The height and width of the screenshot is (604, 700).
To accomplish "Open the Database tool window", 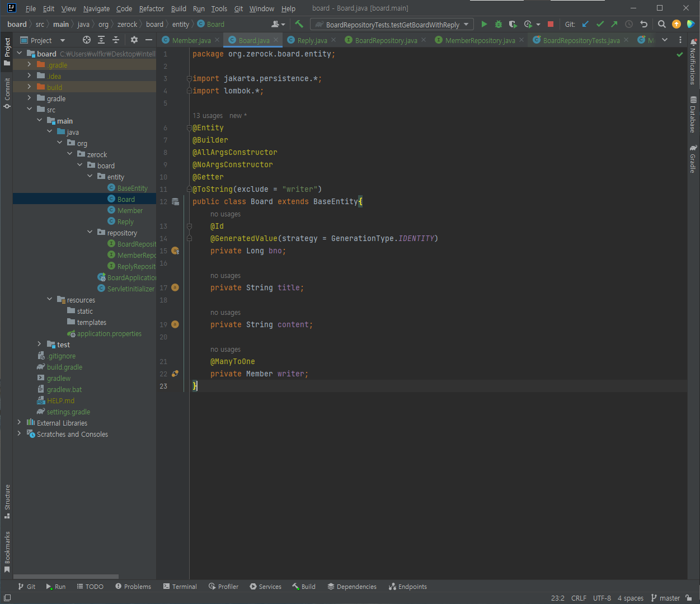I will coord(693,114).
